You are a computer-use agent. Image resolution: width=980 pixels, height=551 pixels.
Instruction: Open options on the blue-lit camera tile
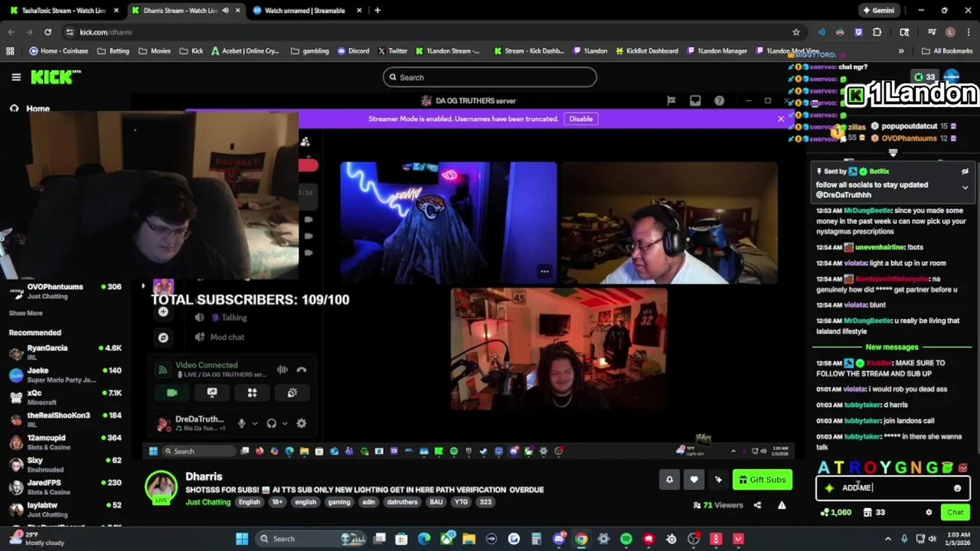click(544, 271)
